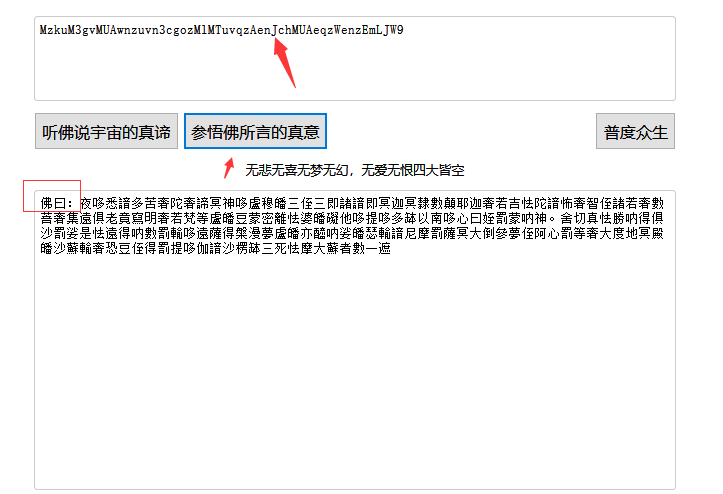Screen dimensions: 723x494
Task: Click the last cipher line starting with 皤沙蘇輸
Action: (x=216, y=249)
